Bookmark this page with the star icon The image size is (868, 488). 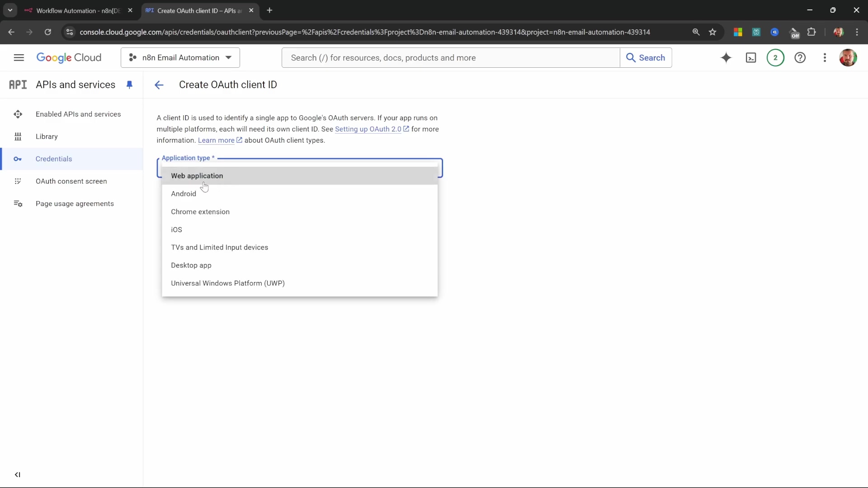[712, 32]
